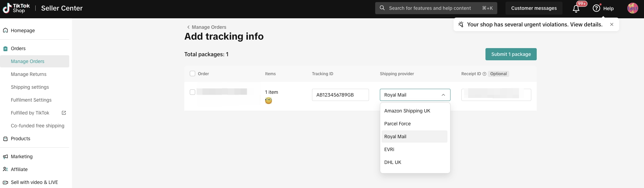Click the Affiliate people icon
The width and height of the screenshot is (644, 188).
pyautogui.click(x=5, y=169)
